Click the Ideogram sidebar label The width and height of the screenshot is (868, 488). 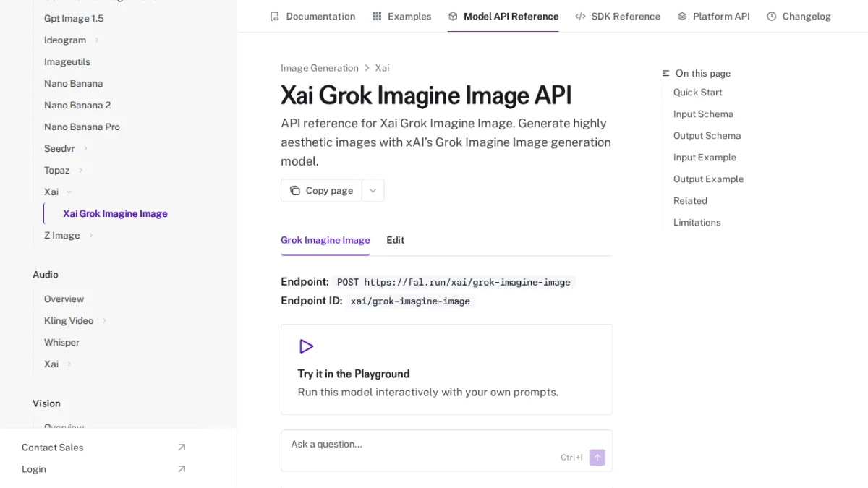point(65,40)
